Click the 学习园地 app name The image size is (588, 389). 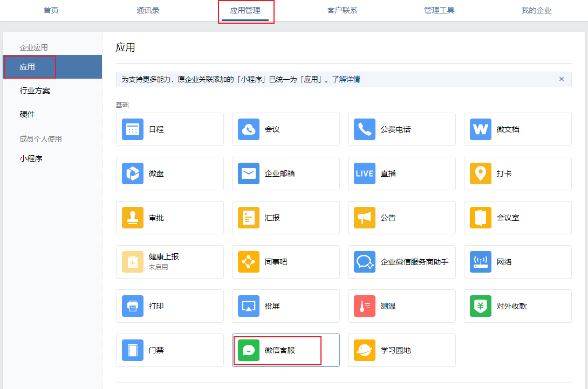pyautogui.click(x=395, y=350)
